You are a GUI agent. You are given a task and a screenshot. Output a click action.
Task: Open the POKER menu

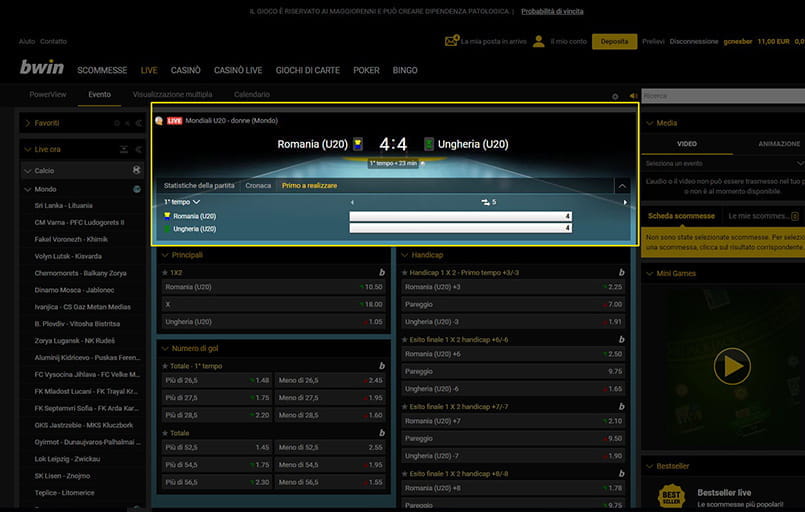coord(366,70)
